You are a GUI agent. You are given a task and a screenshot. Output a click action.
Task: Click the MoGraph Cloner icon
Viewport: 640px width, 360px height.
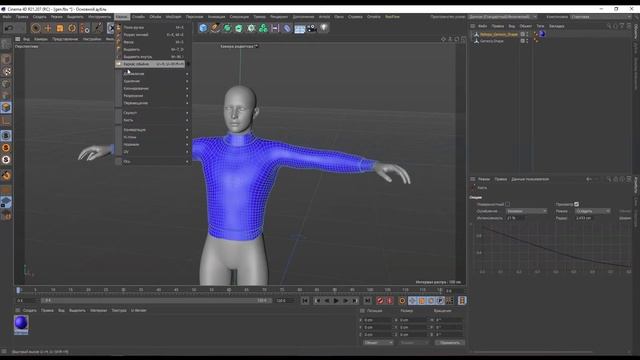pos(263,28)
